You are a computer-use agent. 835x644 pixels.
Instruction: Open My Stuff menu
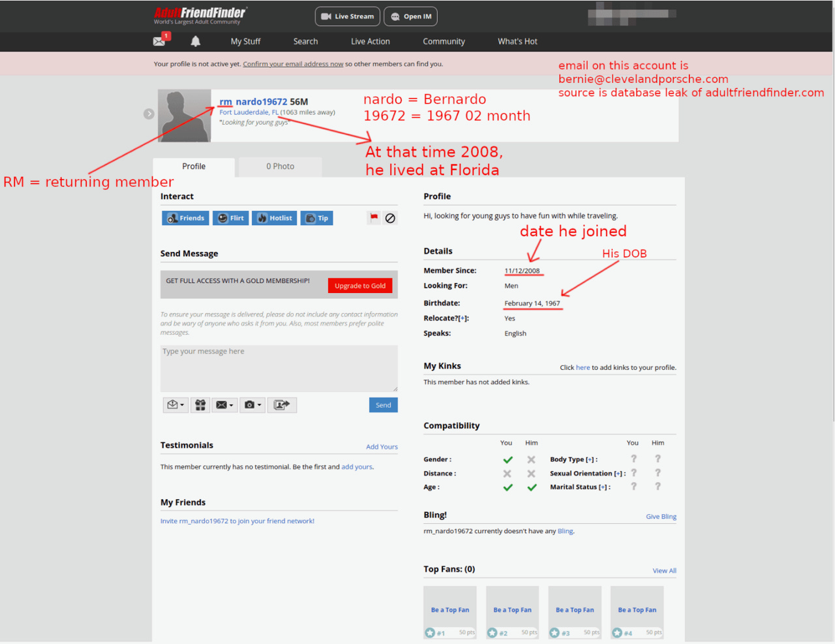[245, 41]
